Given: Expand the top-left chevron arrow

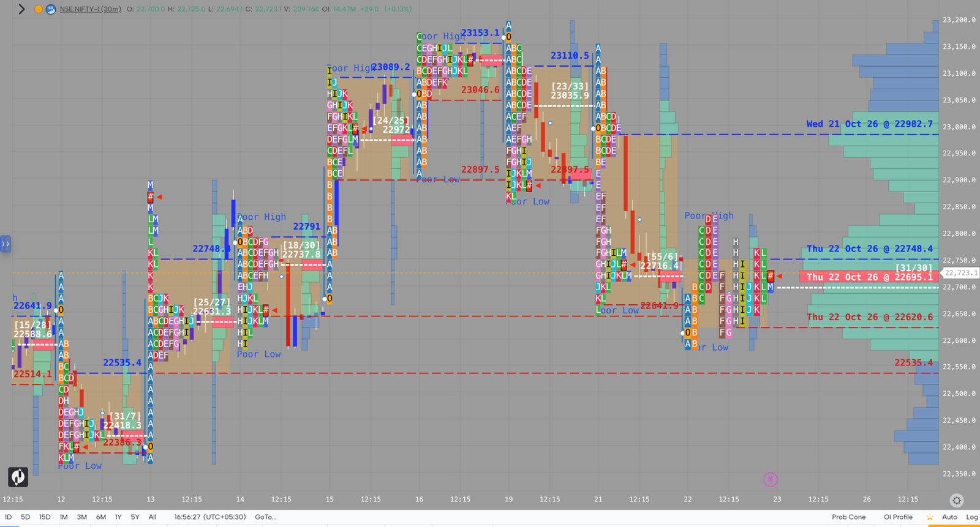Looking at the screenshot, I should 21,9.
